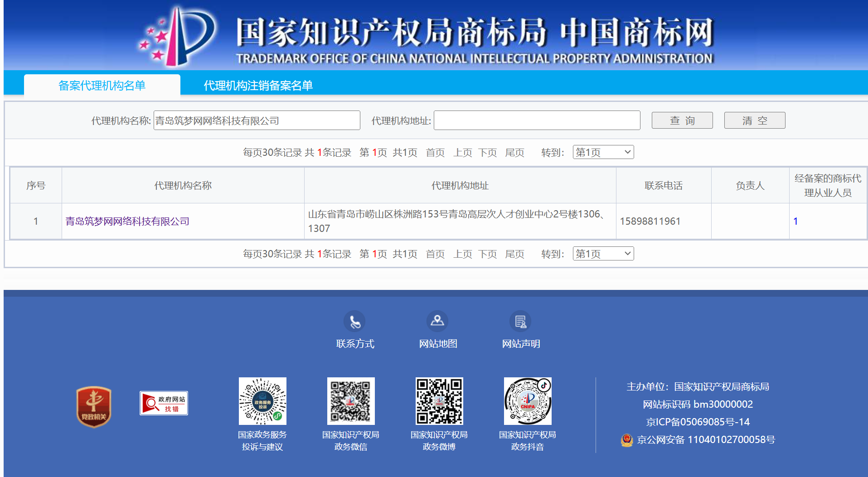
Task: Go to 下页 in bottom pagination
Action: click(488, 254)
